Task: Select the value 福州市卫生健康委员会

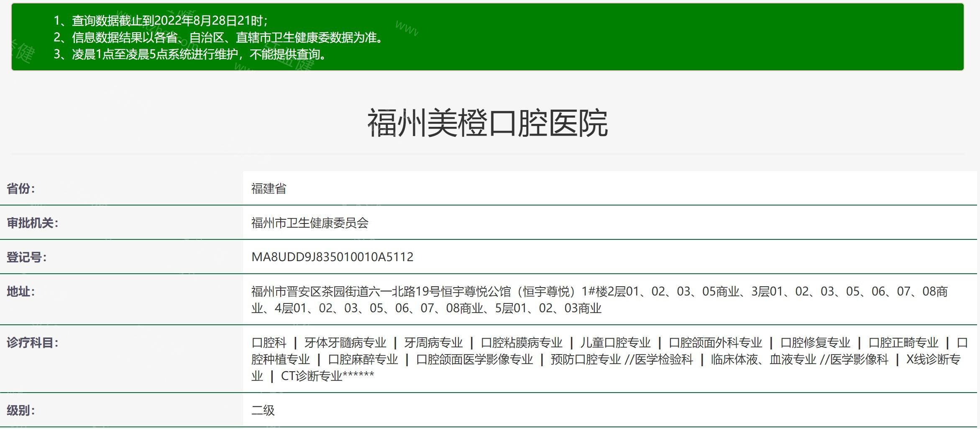Action: point(310,223)
